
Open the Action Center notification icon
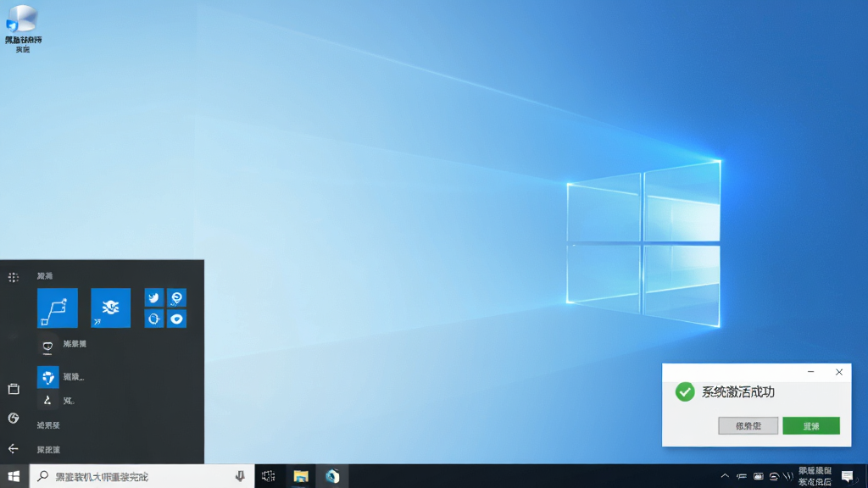pos(848,476)
